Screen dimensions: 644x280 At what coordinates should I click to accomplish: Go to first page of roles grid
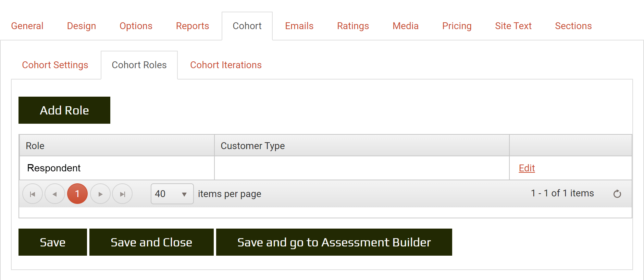33,194
